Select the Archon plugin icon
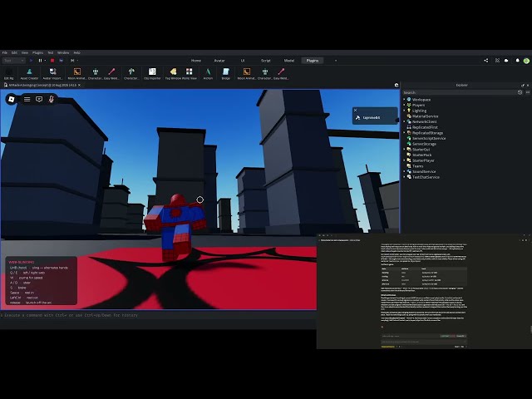 [208, 73]
